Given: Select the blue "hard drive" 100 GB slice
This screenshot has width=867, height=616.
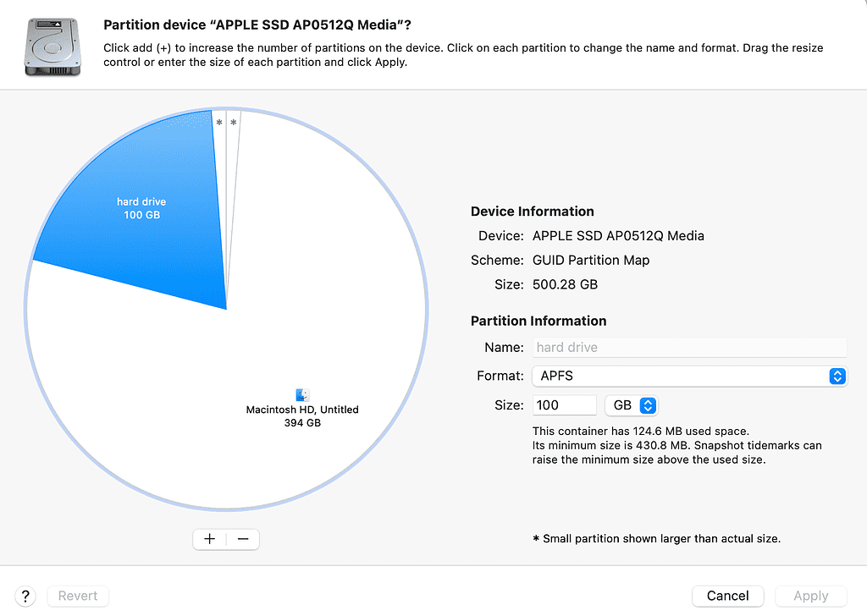Looking at the screenshot, I should [141, 208].
